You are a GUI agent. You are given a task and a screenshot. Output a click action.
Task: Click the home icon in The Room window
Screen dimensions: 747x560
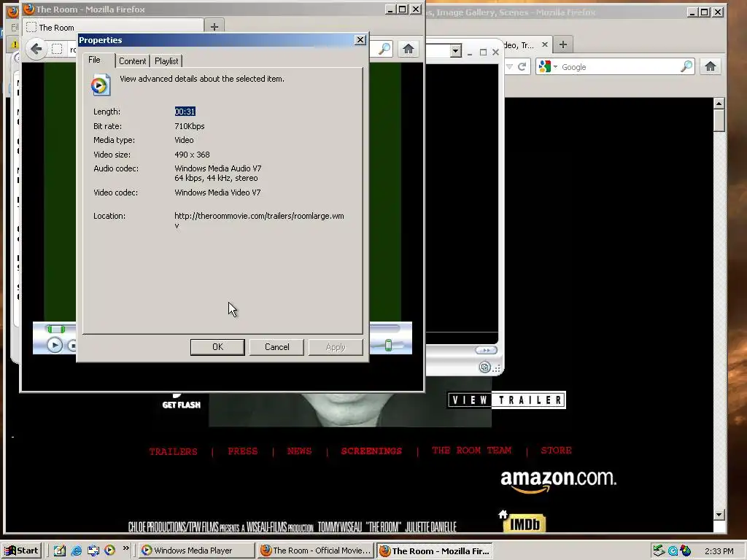409,49
